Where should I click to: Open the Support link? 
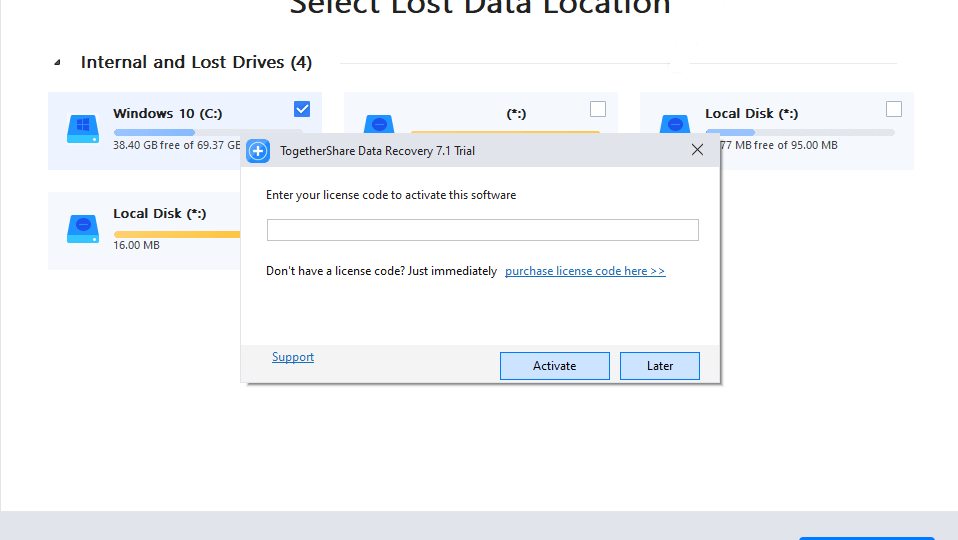point(293,357)
